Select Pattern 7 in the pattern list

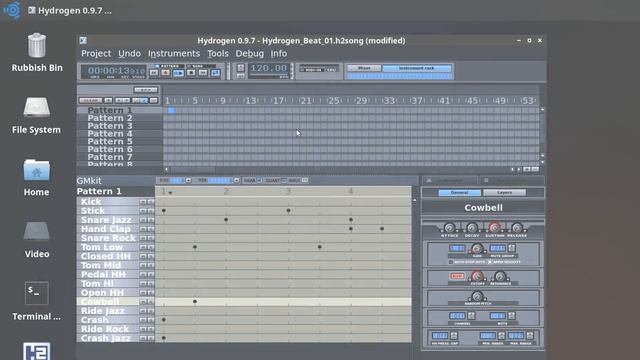coord(110,157)
